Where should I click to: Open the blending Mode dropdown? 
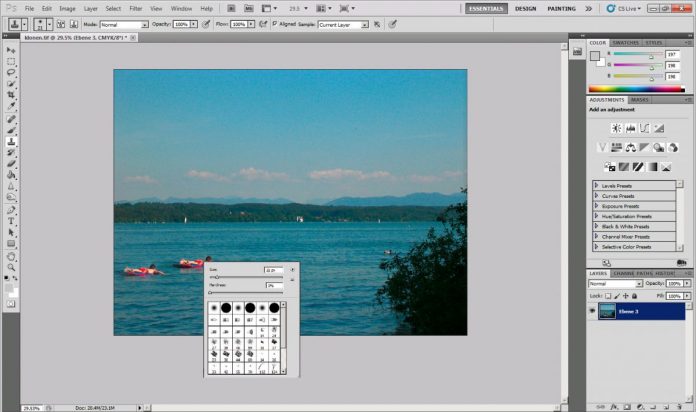124,24
